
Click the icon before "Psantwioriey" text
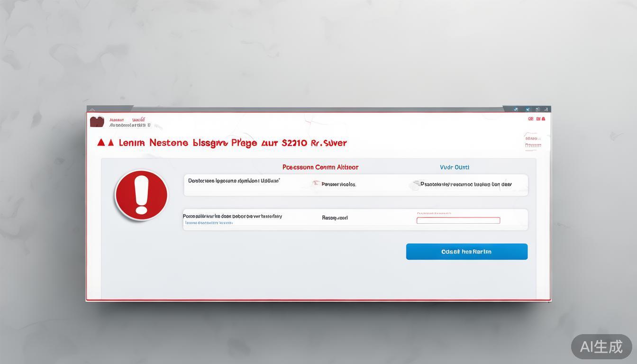click(x=416, y=184)
